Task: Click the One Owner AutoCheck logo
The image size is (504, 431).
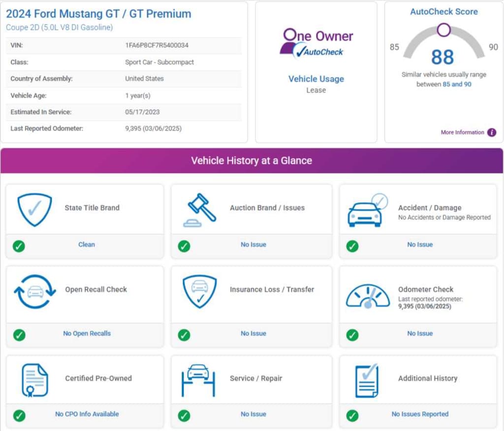Action: pos(316,43)
